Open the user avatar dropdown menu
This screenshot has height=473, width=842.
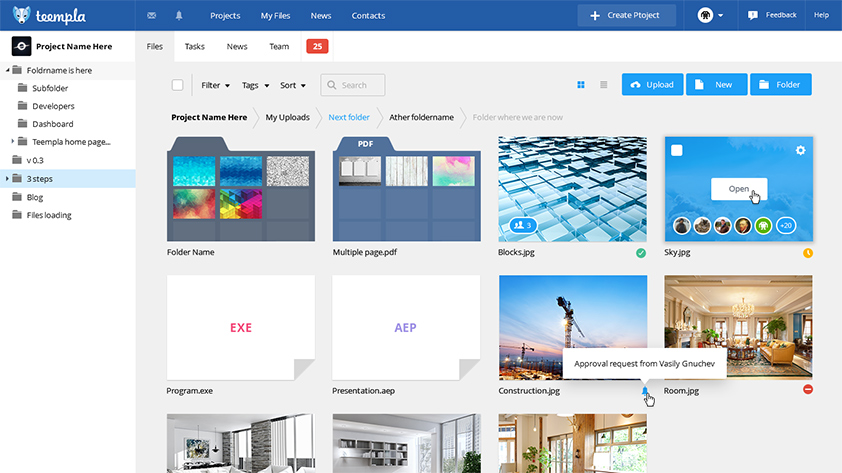tap(711, 15)
